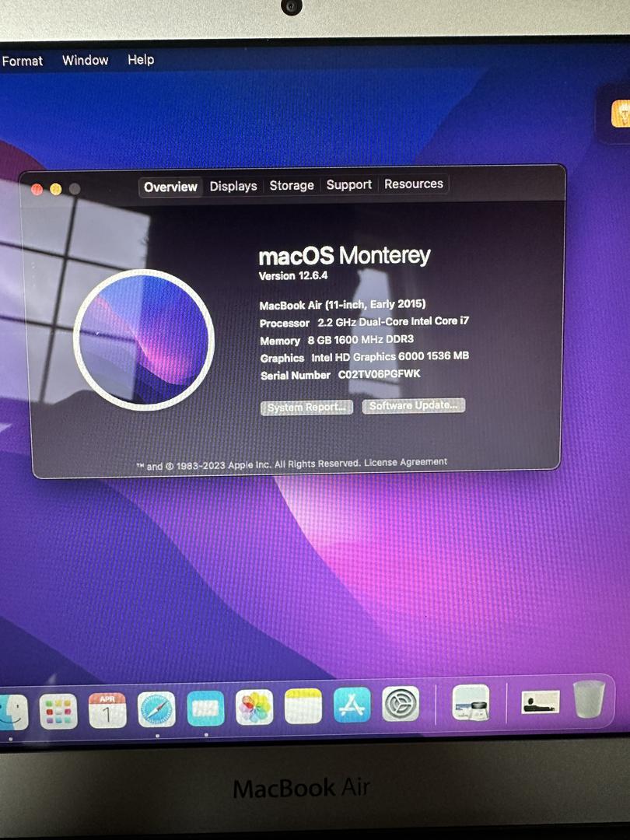Viewport: 630px width, 840px height.
Task: Select the Overview tab
Action: tap(170, 187)
